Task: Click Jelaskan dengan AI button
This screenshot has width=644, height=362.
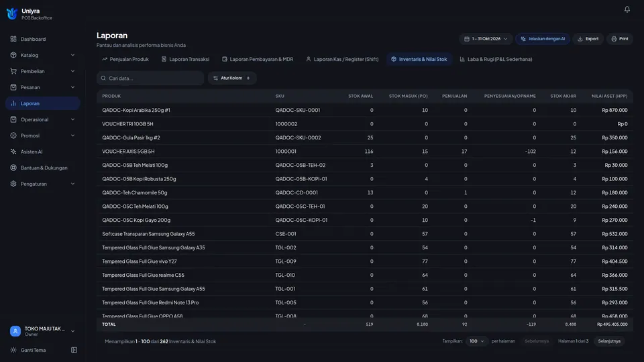Action: [543, 39]
